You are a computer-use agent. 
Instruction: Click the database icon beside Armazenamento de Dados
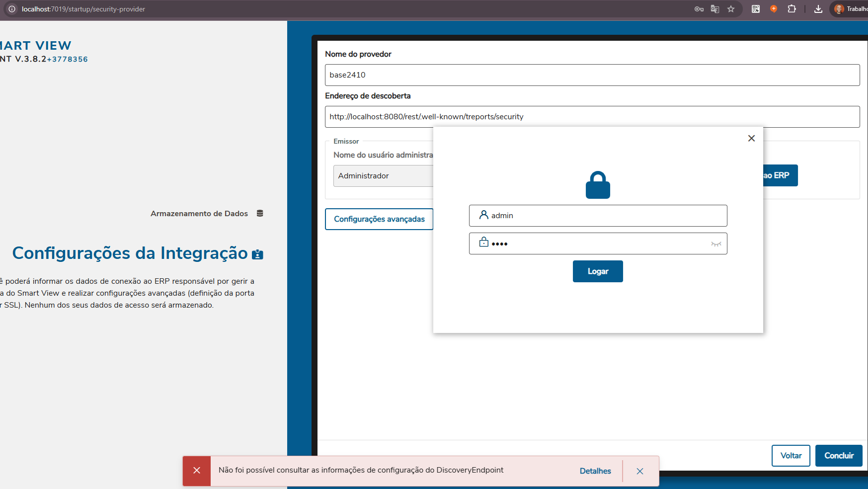click(x=260, y=213)
